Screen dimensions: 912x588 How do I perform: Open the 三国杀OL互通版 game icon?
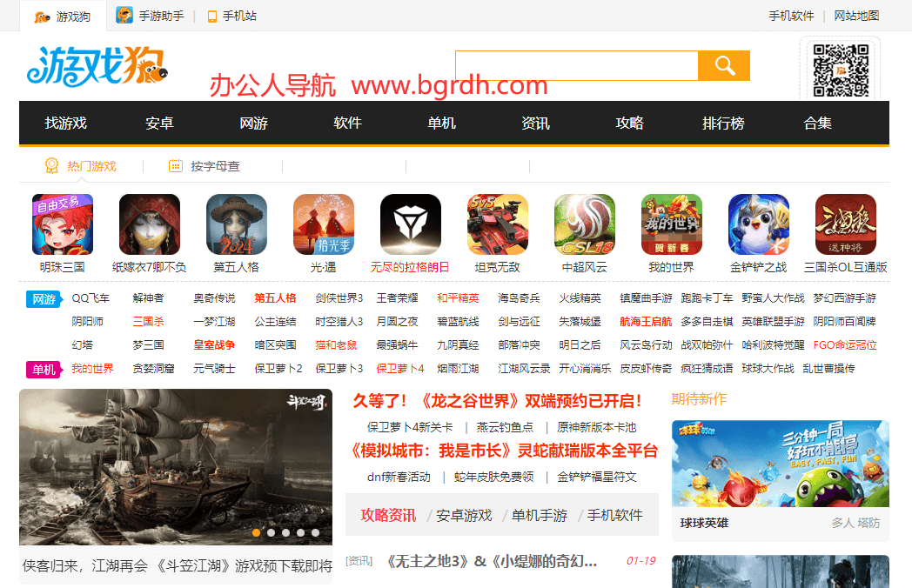pos(846,224)
